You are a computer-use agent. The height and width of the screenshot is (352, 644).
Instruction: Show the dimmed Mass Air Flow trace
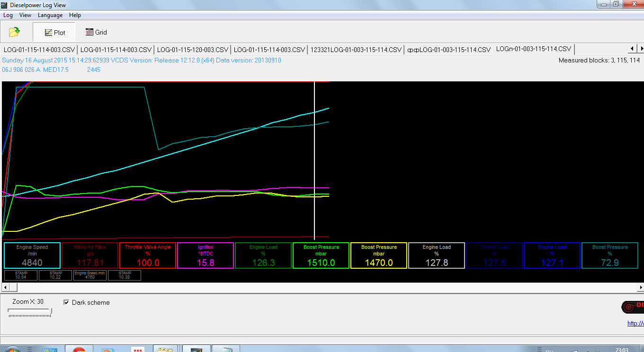(x=90, y=255)
